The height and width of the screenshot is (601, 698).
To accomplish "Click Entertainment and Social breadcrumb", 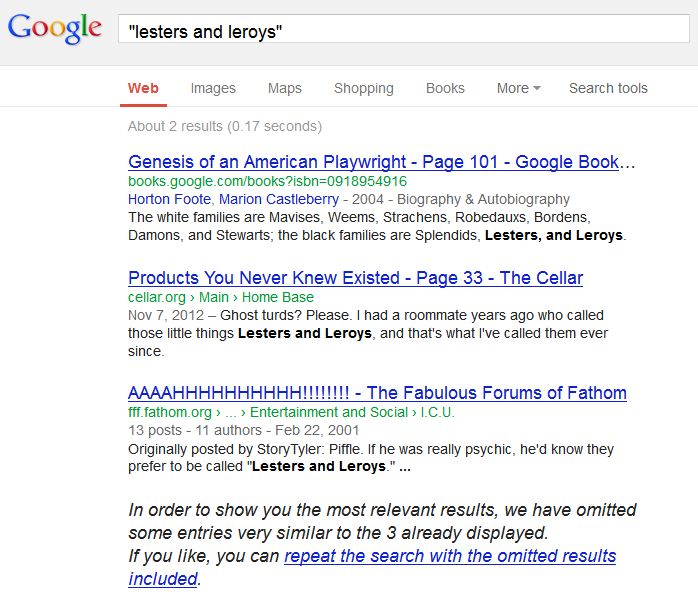I will 329,412.
